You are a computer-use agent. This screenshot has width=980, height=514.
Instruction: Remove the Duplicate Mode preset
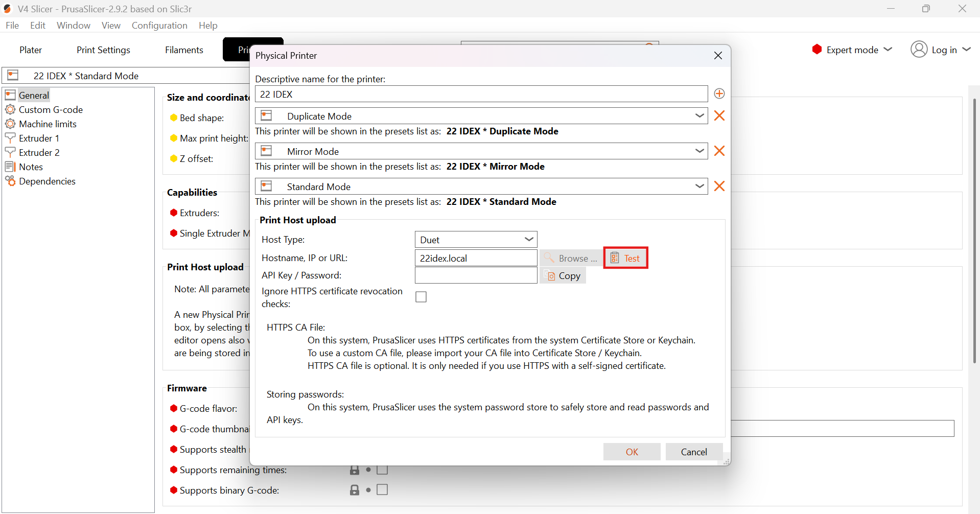click(719, 115)
